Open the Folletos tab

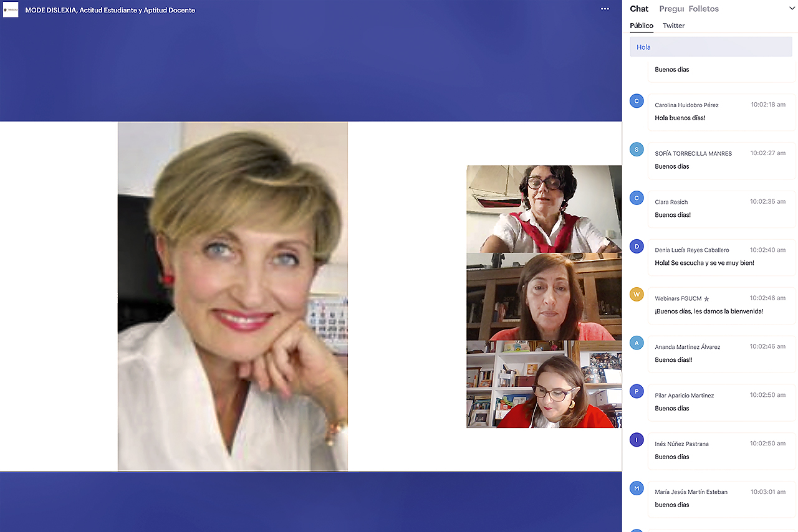coord(704,9)
